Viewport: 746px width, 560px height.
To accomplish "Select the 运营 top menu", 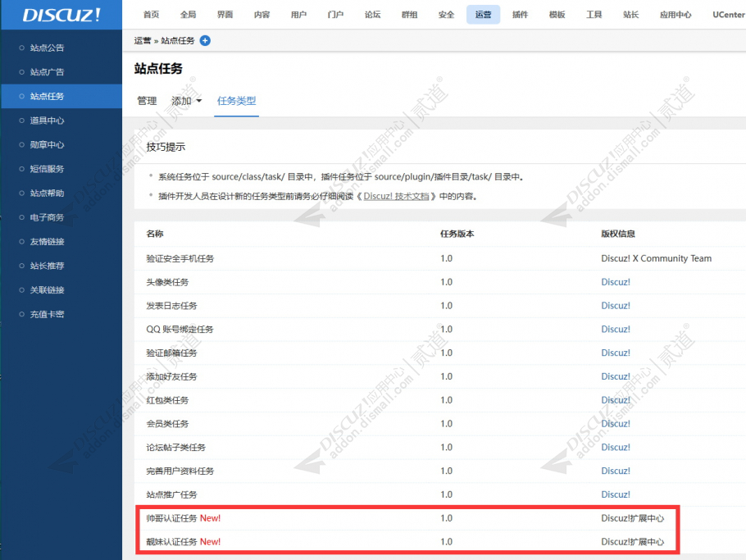I will pyautogui.click(x=483, y=15).
